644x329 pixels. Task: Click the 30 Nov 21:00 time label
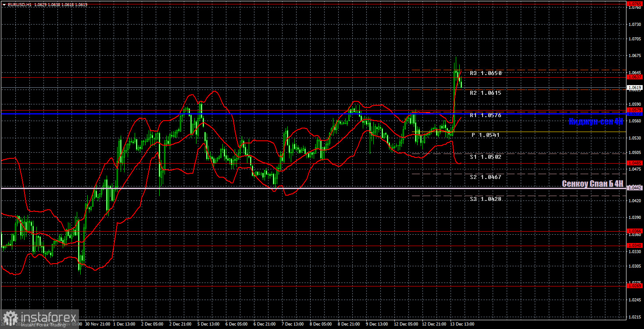point(97,325)
